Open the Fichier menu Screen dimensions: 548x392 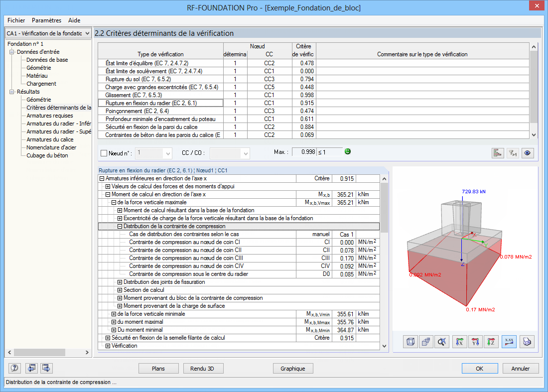[16, 20]
